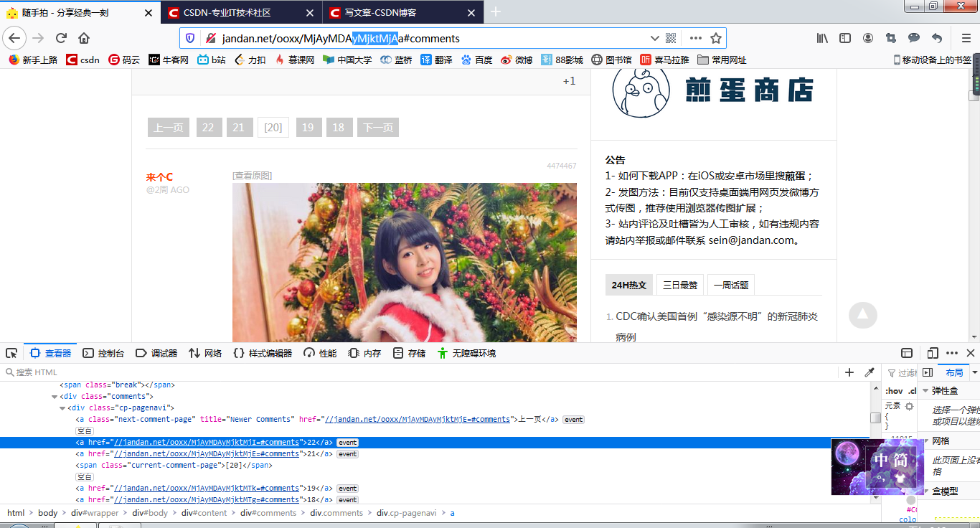Select the element picker tool in DevTools

tap(11, 352)
